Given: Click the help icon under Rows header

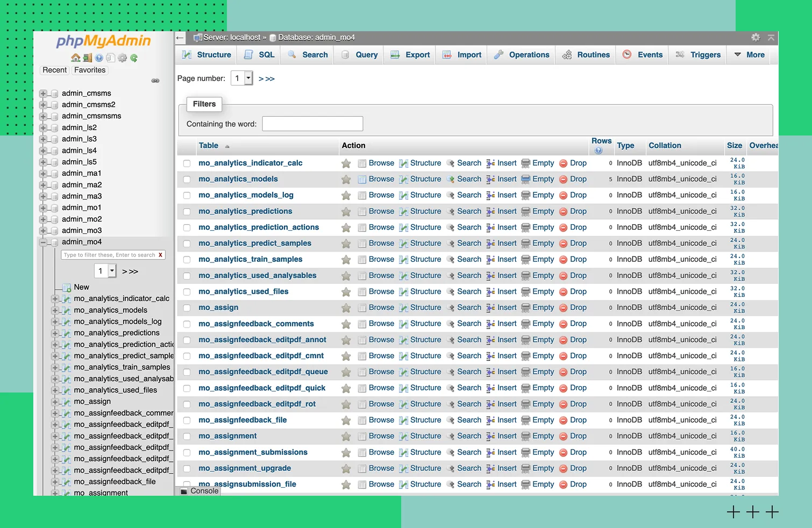Looking at the screenshot, I should [599, 151].
